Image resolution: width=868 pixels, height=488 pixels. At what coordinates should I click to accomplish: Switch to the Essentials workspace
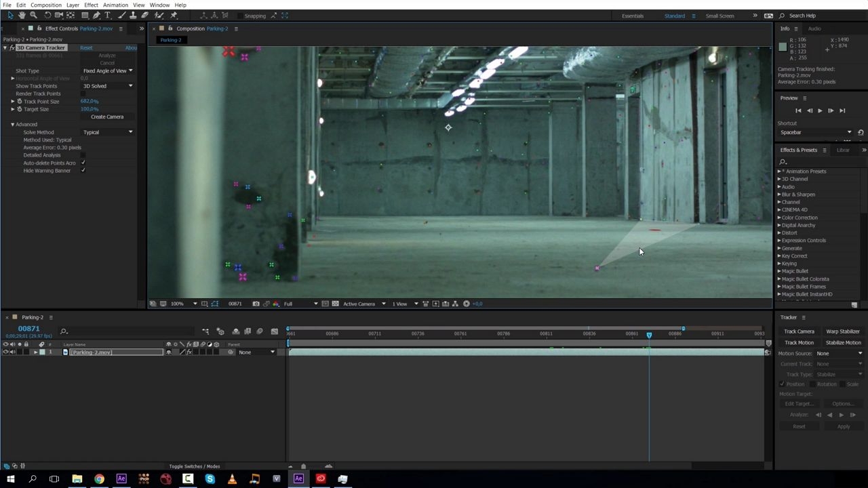pos(633,16)
